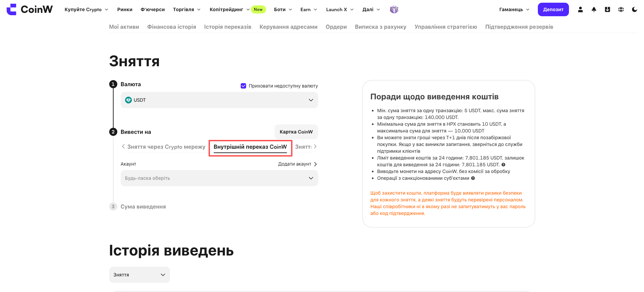
Task: Click the 'Історія виведень' heading
Action: (171, 250)
